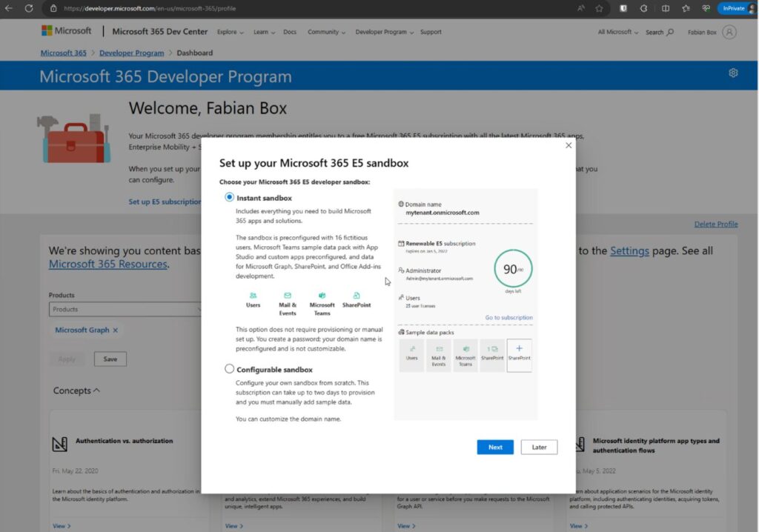Screen dimensions: 759x532
Task: Click the Next button in the sandbox dialog
Action: (494, 447)
